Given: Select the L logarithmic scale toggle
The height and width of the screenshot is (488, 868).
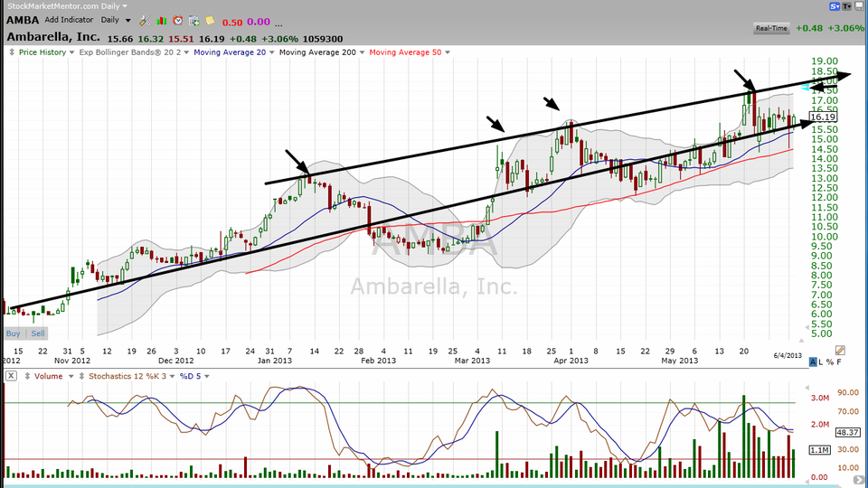Looking at the screenshot, I should click(822, 361).
